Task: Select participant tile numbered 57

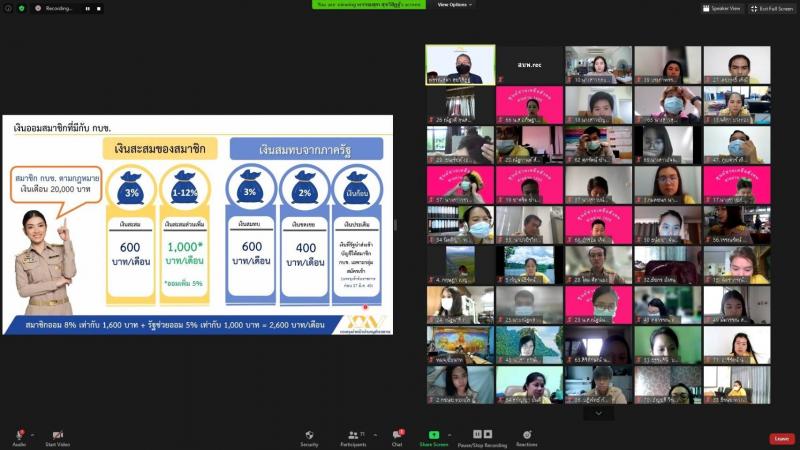Action: (460, 185)
